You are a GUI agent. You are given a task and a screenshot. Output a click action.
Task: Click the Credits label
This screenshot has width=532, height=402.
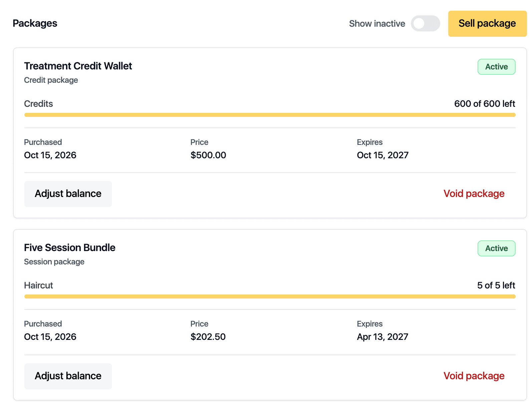38,104
